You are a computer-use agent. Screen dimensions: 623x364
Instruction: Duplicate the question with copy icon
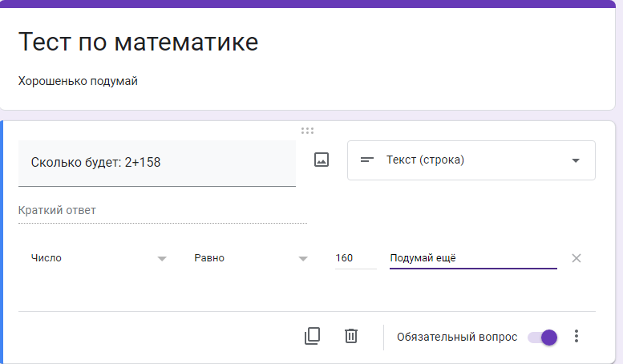point(312,336)
